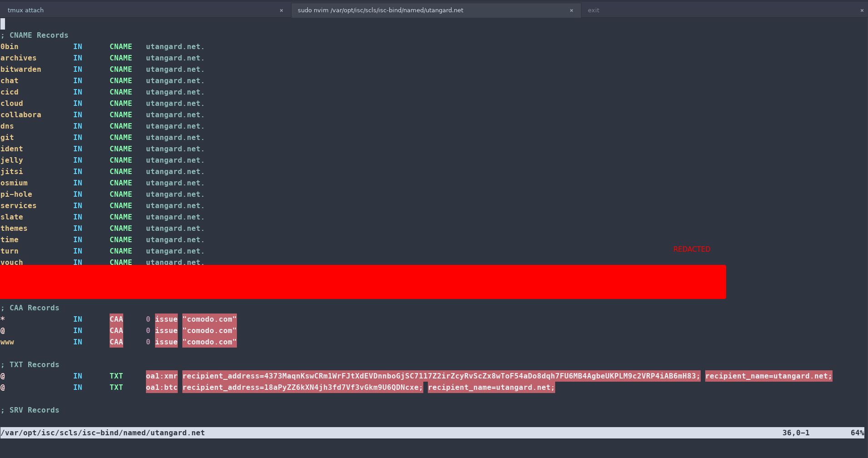The height and width of the screenshot is (458, 868).
Task: Click CAA keyword on the '*' row
Action: pos(116,319)
